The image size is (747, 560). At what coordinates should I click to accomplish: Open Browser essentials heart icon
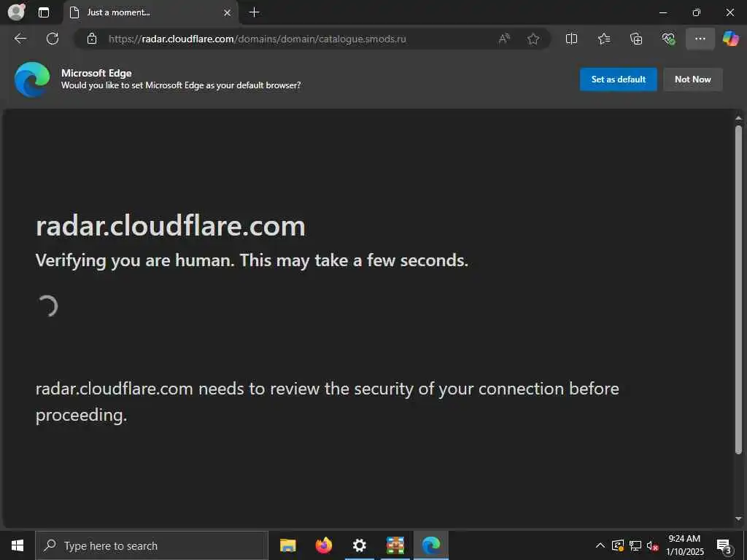(x=668, y=39)
